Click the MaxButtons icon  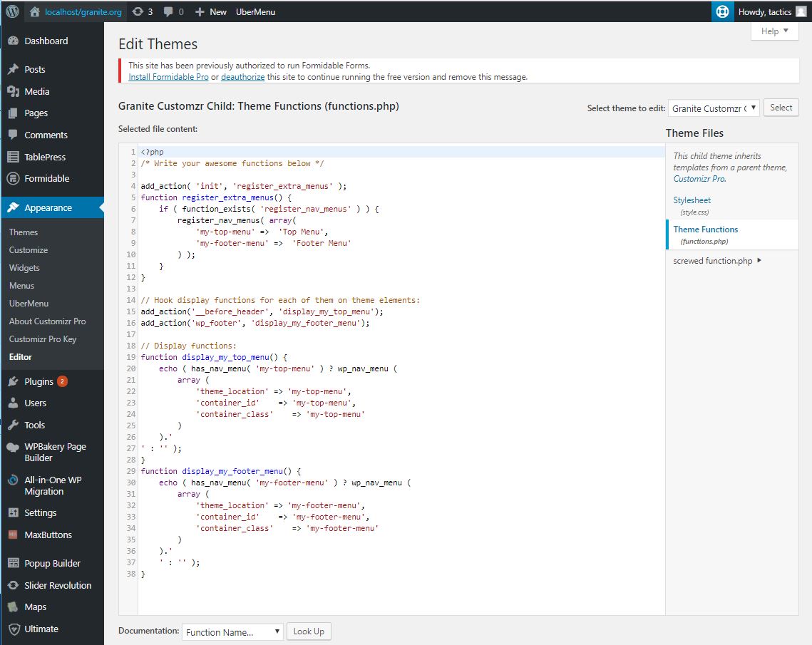tap(14, 535)
